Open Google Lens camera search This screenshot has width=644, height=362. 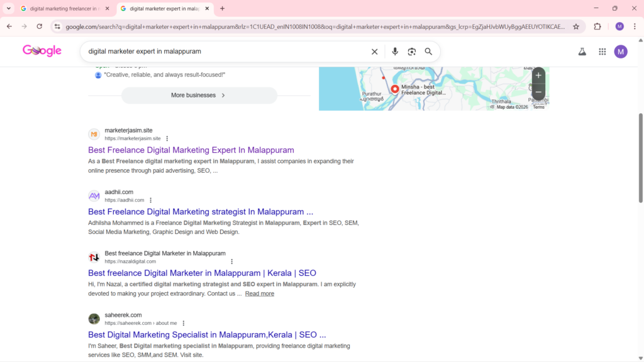pos(412,51)
